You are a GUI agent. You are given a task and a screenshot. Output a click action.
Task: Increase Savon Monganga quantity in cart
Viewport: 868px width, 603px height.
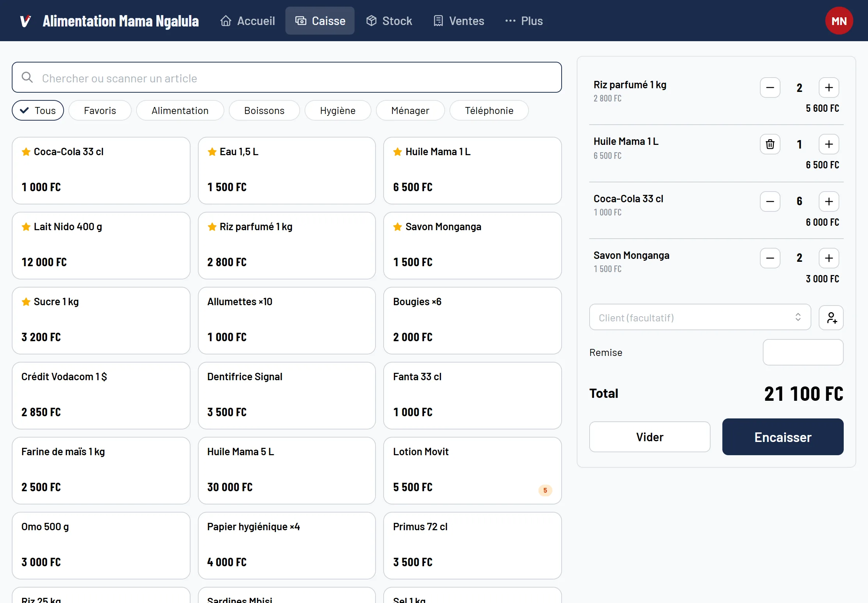pos(829,258)
